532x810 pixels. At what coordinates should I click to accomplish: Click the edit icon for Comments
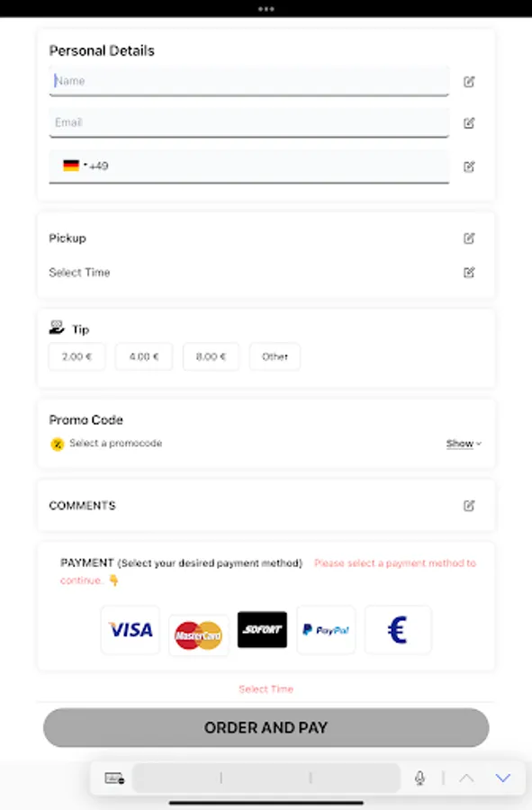[x=469, y=506]
